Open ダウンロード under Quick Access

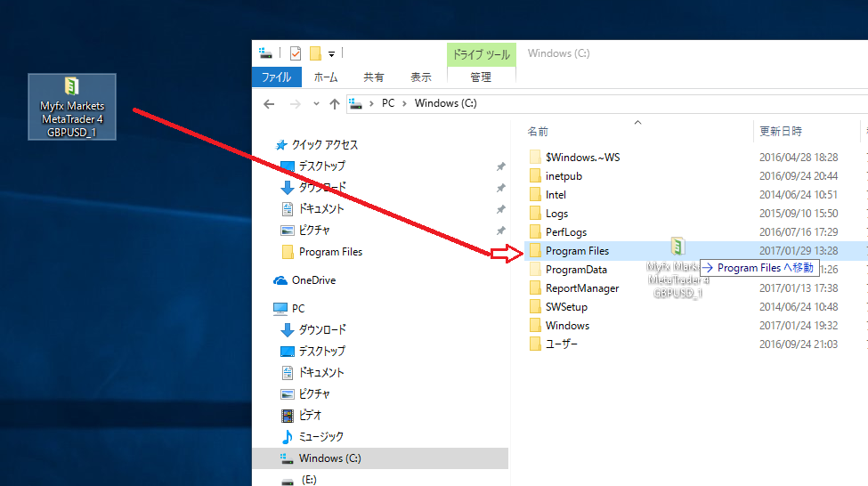(322, 188)
